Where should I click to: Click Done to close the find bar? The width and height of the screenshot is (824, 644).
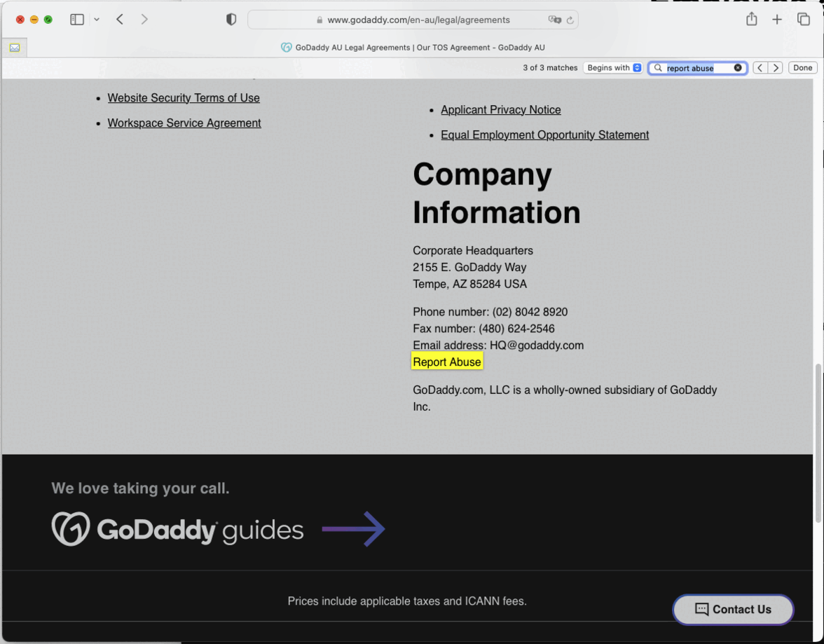click(803, 68)
